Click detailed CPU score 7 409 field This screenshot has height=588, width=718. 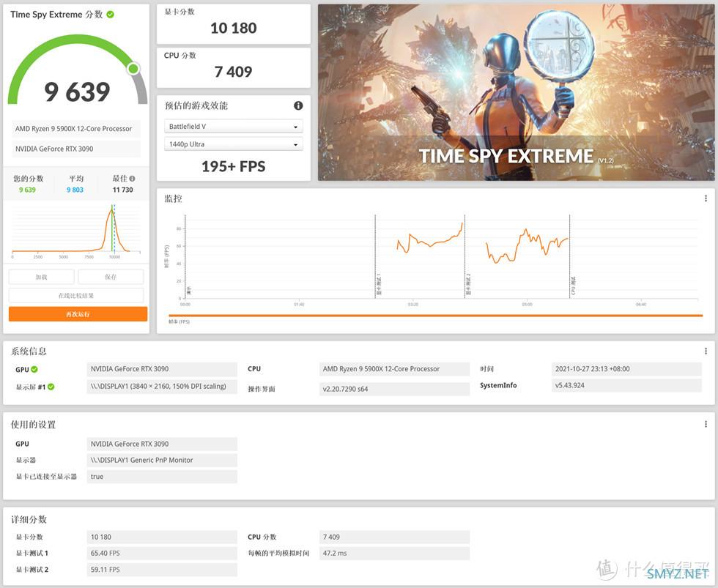click(x=394, y=537)
